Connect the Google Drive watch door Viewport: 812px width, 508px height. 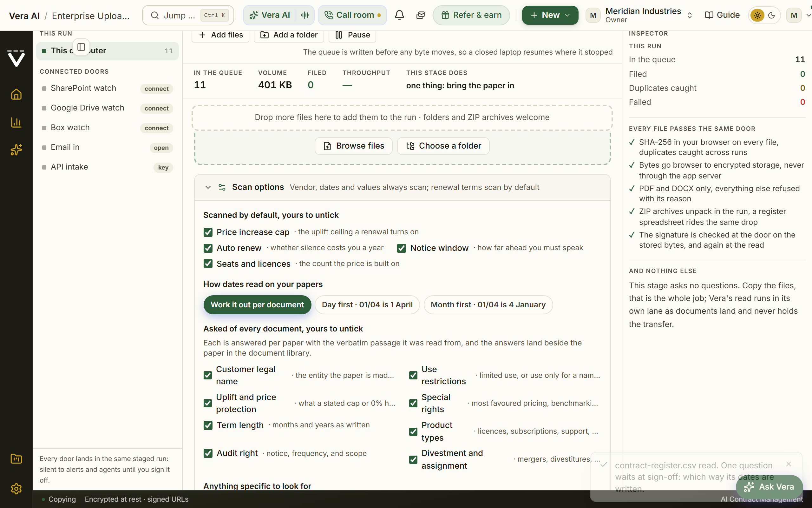156,109
